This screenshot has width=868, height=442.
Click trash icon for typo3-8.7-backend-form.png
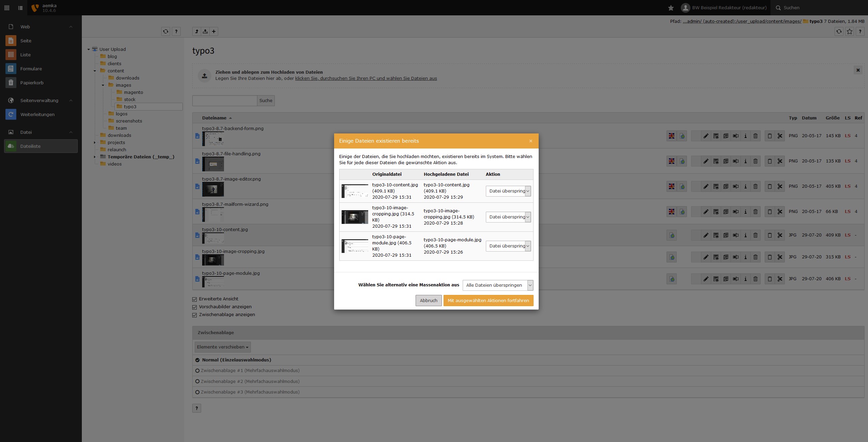(x=755, y=136)
